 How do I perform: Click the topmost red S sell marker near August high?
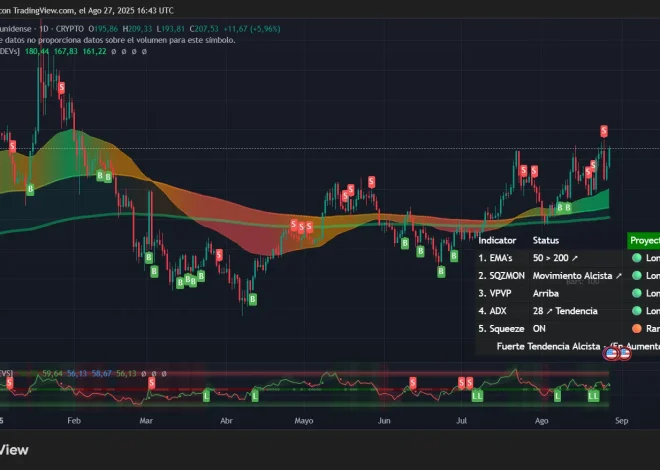click(604, 131)
